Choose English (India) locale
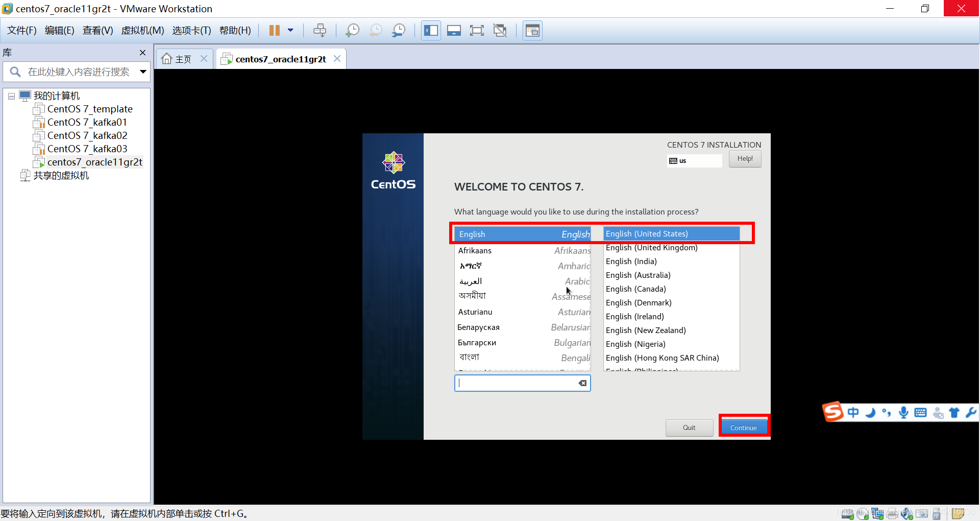 [671, 262]
